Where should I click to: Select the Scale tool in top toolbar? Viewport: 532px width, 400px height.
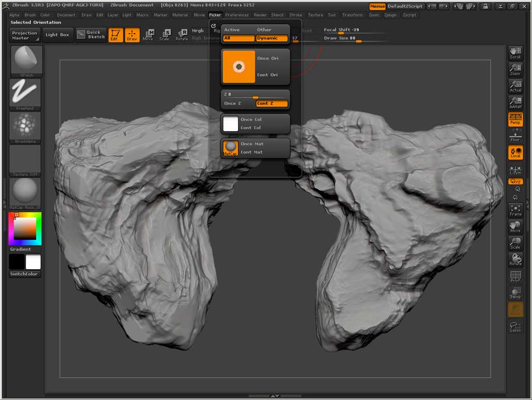(x=164, y=35)
